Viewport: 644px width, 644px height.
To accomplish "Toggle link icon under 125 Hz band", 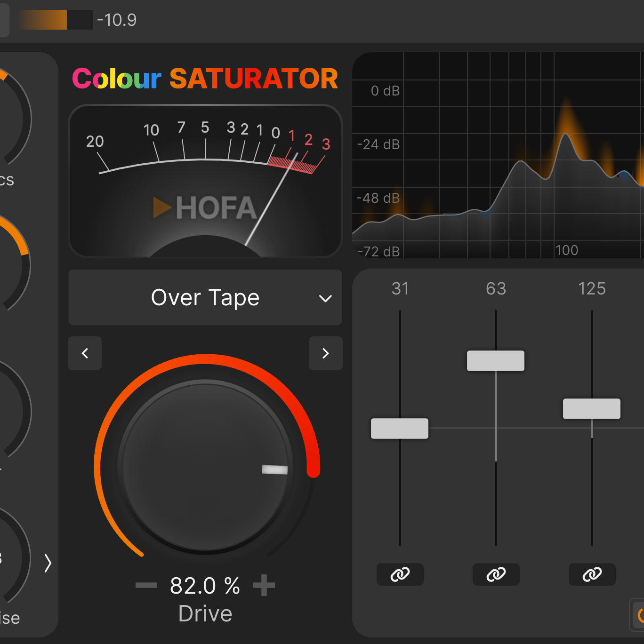I will pyautogui.click(x=592, y=574).
